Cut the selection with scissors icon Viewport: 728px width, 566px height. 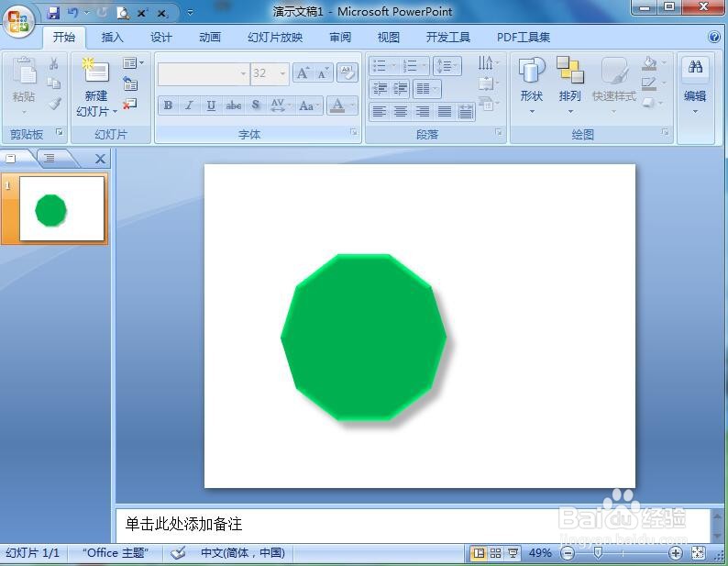(54, 63)
